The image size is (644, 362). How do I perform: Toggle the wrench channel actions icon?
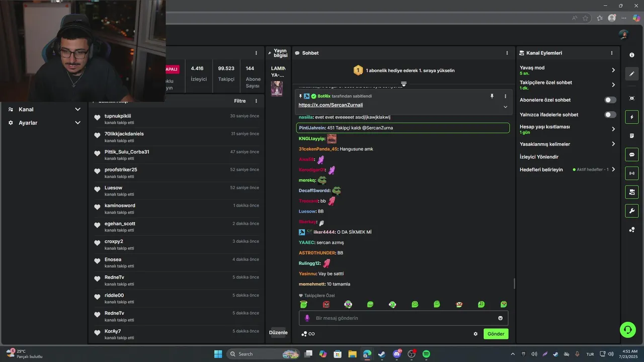point(632,211)
